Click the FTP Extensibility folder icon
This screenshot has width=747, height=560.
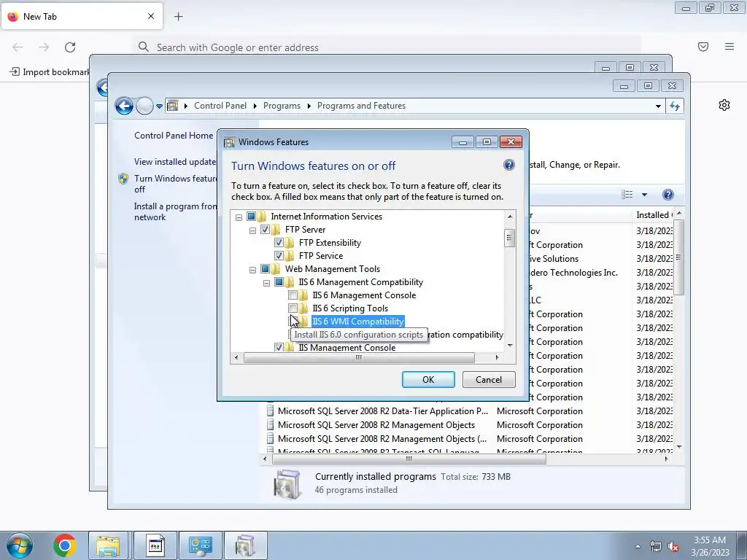289,243
